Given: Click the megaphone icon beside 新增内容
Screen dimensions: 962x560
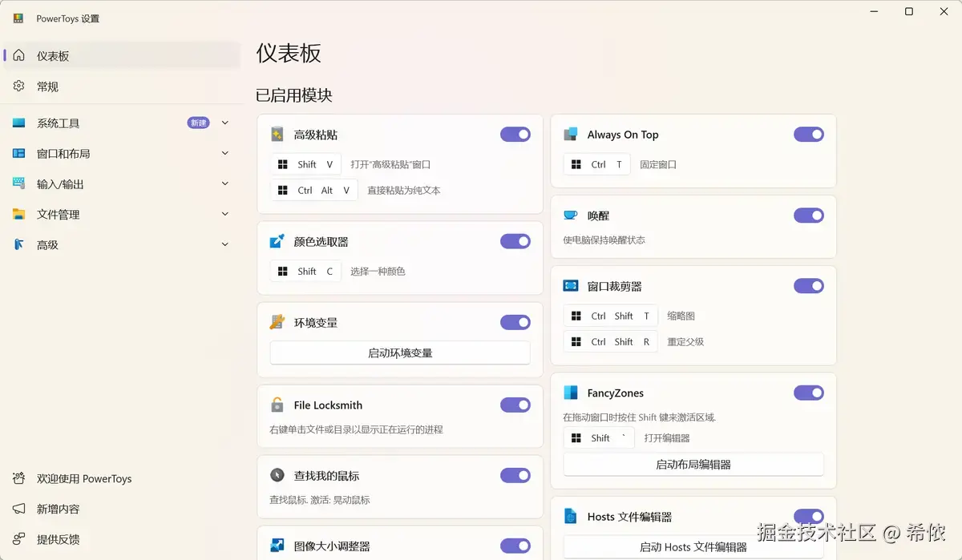Looking at the screenshot, I should pyautogui.click(x=19, y=510).
